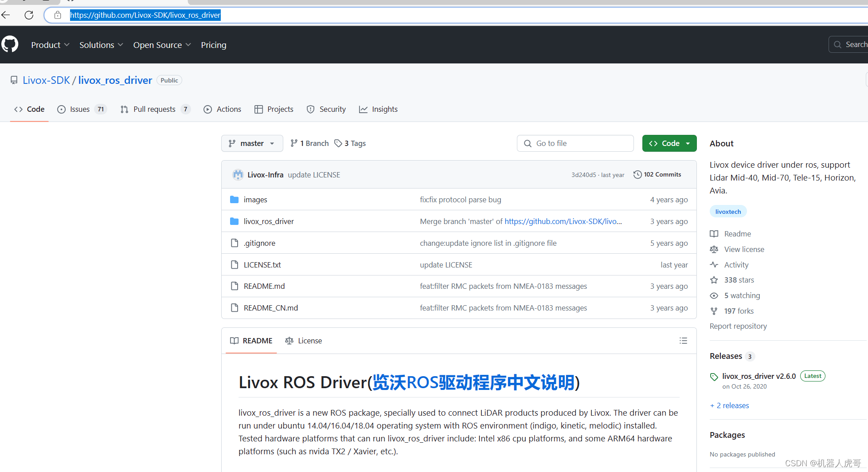
Task: Click the livox_ros_driver folder icon
Action: point(235,221)
